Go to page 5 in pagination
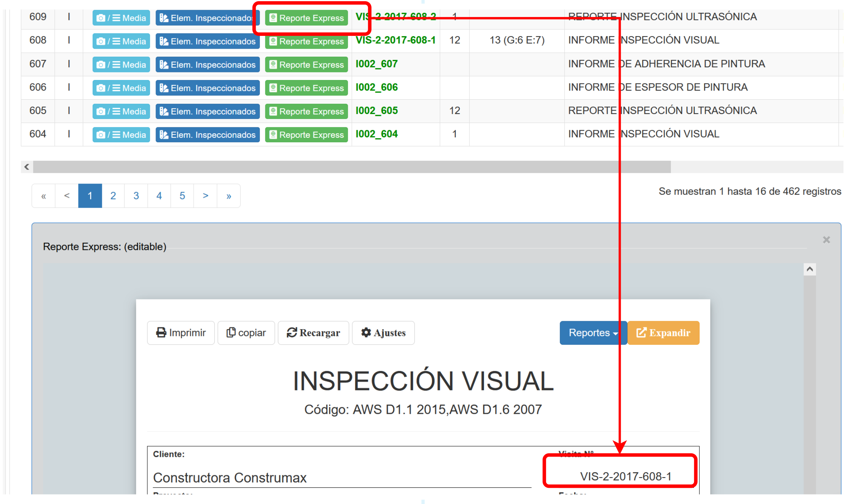The height and width of the screenshot is (504, 848). point(182,196)
